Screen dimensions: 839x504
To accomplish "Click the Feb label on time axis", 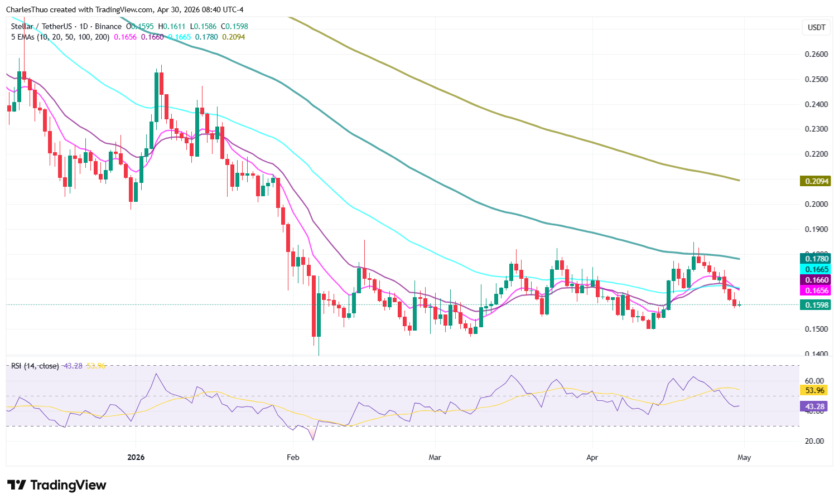I will pos(293,457).
